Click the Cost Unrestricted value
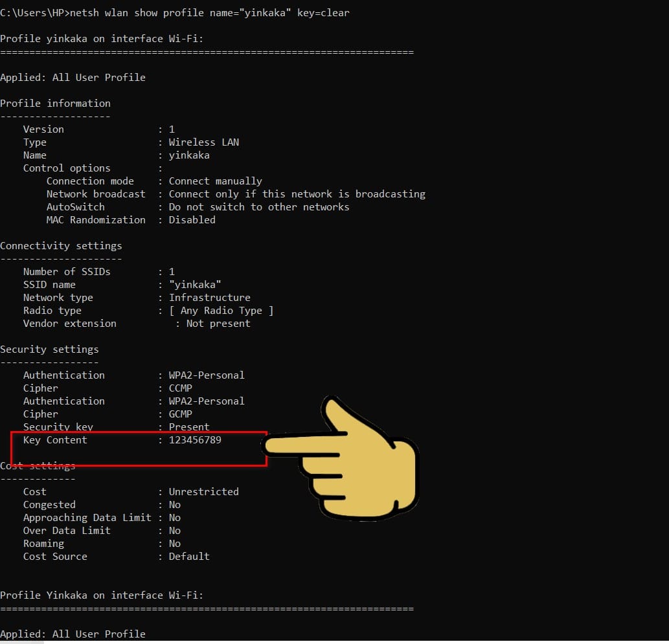Screen dimensions: 669x644 (x=204, y=491)
